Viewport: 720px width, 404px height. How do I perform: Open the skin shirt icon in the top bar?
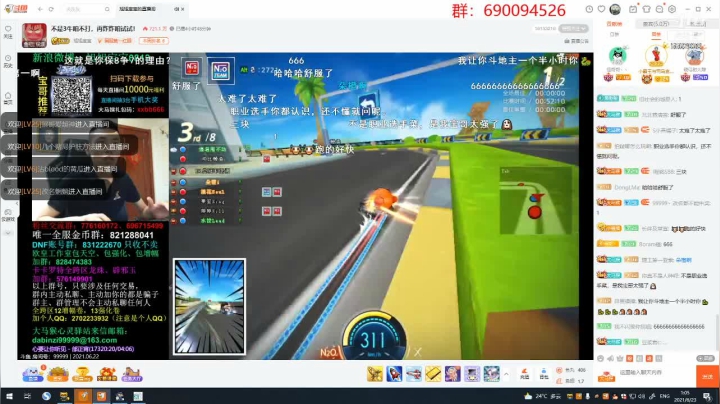tap(647, 9)
